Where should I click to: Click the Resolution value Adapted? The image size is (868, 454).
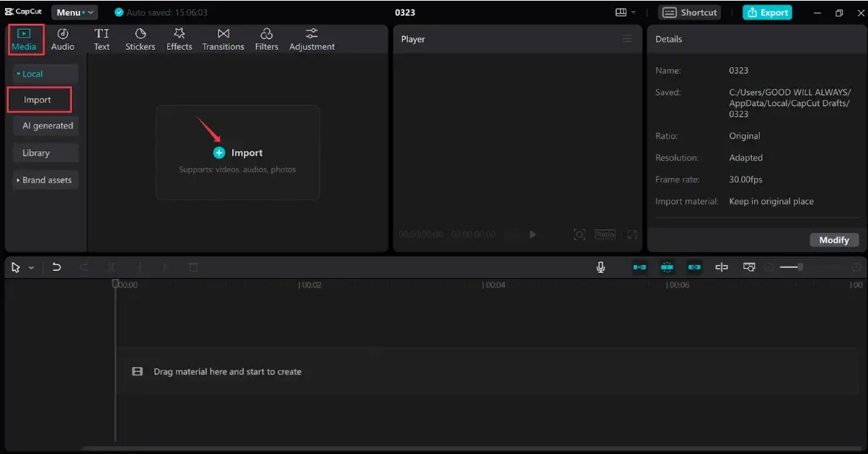click(745, 158)
